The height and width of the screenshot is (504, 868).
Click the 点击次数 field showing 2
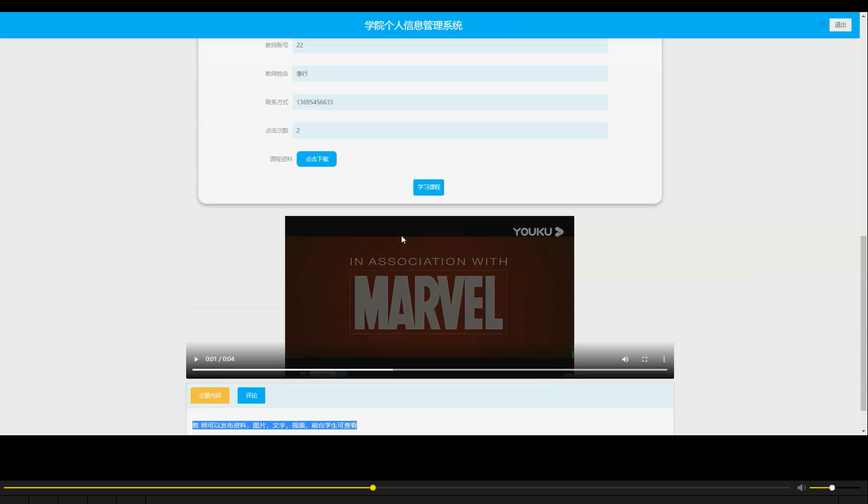coord(450,131)
